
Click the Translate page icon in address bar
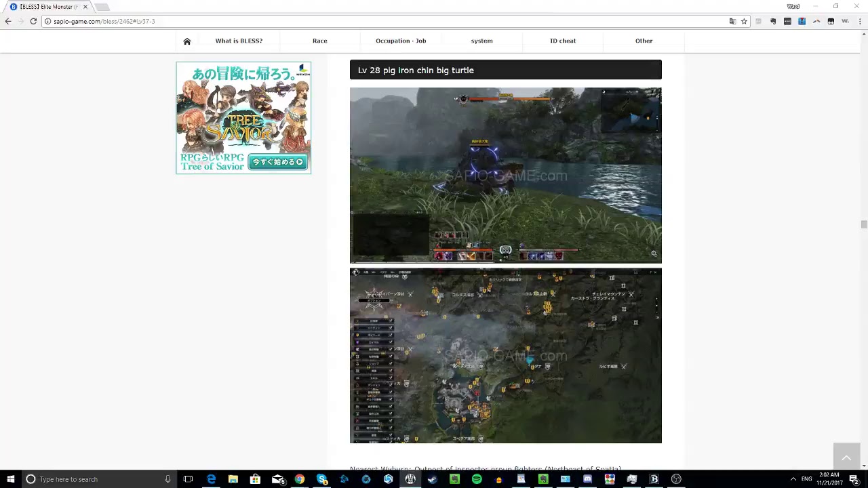(x=732, y=21)
